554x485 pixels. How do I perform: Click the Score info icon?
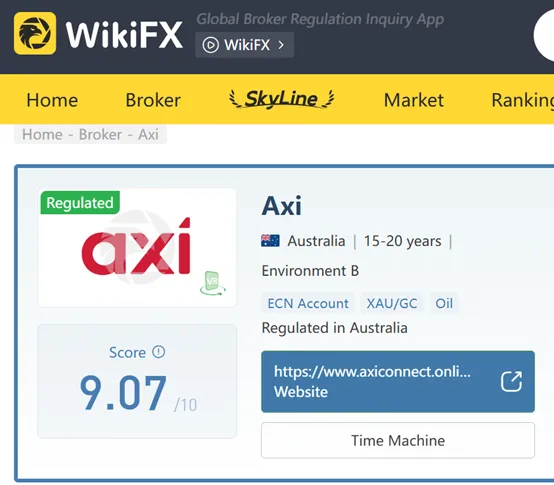click(159, 352)
